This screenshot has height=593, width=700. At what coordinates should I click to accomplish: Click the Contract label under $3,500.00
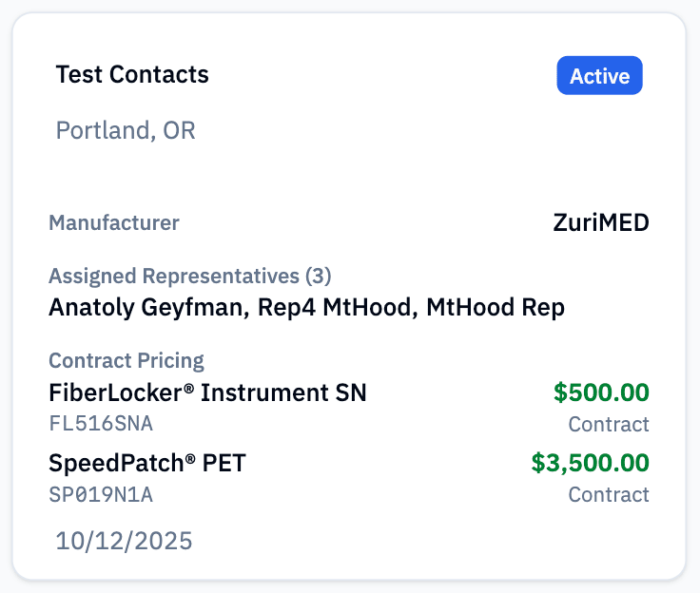609,494
